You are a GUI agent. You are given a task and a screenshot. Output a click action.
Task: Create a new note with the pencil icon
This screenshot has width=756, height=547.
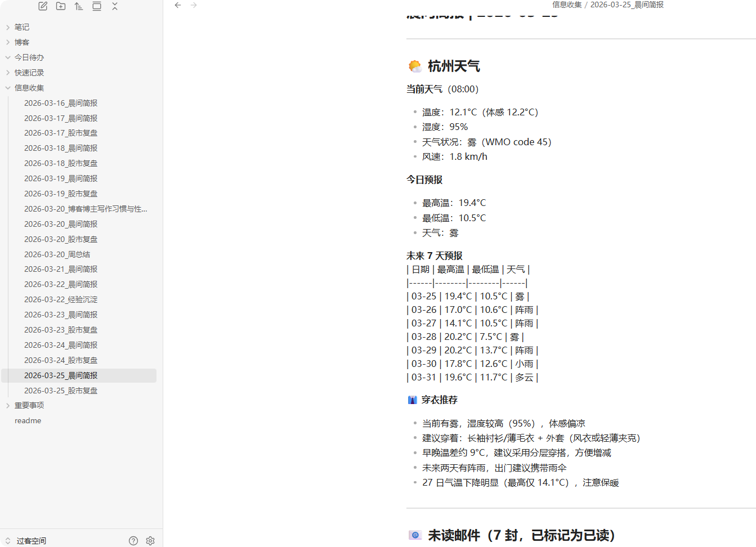(x=43, y=6)
